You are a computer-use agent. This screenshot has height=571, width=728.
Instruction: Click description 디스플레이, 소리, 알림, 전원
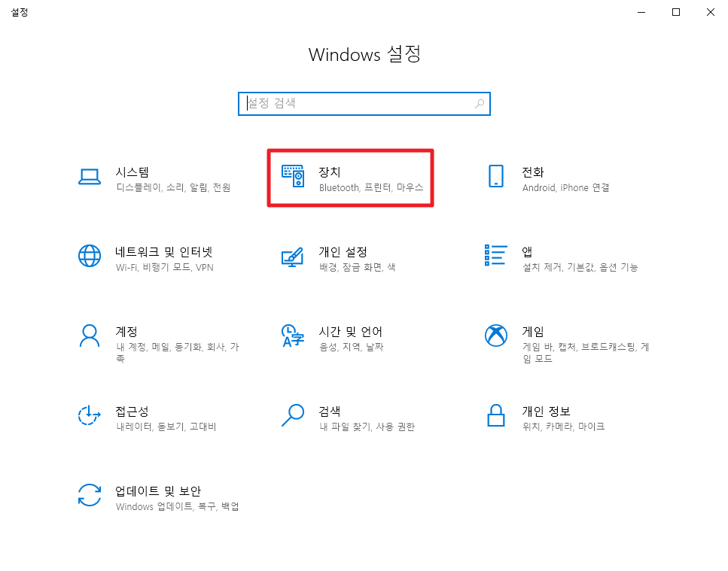(173, 187)
